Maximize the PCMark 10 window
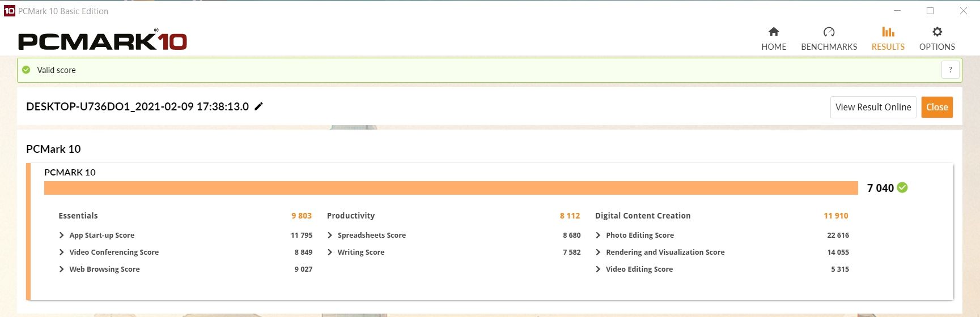This screenshot has height=317, width=980. 930,11
